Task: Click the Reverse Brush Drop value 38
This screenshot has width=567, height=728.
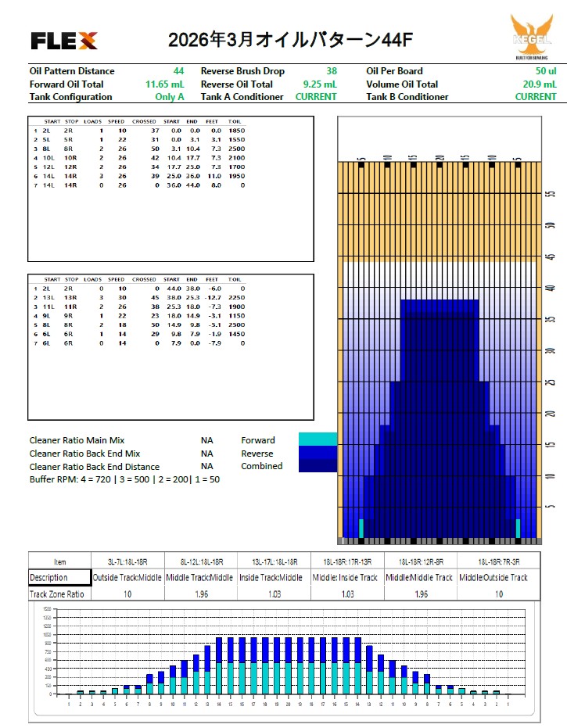Action: [x=332, y=71]
